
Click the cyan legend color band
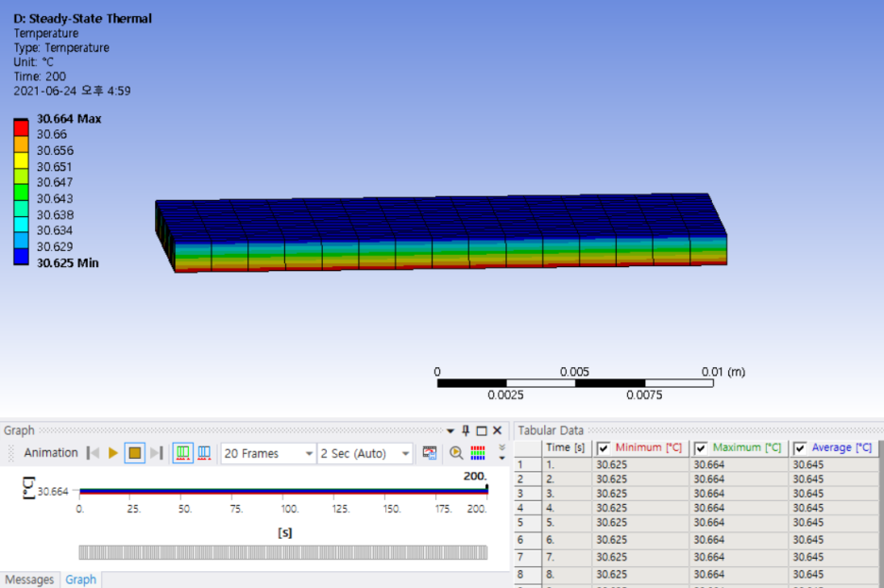click(22, 225)
